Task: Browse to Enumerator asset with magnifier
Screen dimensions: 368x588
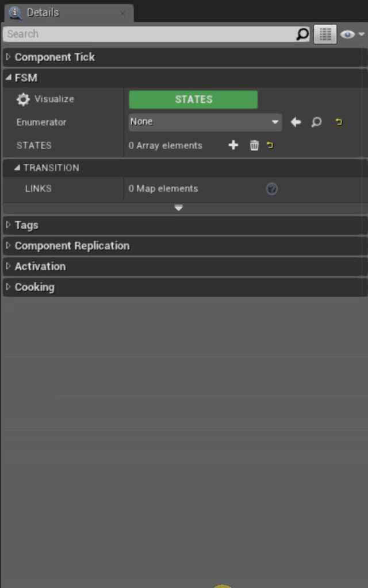Action: click(316, 122)
